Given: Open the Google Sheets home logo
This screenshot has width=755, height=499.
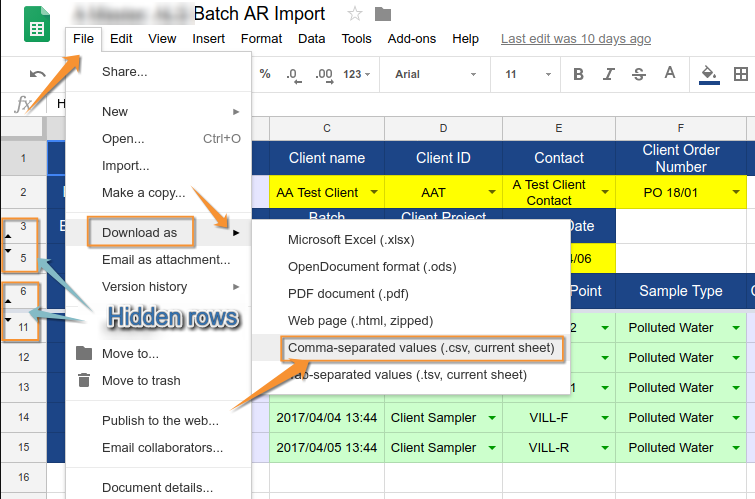Looking at the screenshot, I should click(38, 26).
